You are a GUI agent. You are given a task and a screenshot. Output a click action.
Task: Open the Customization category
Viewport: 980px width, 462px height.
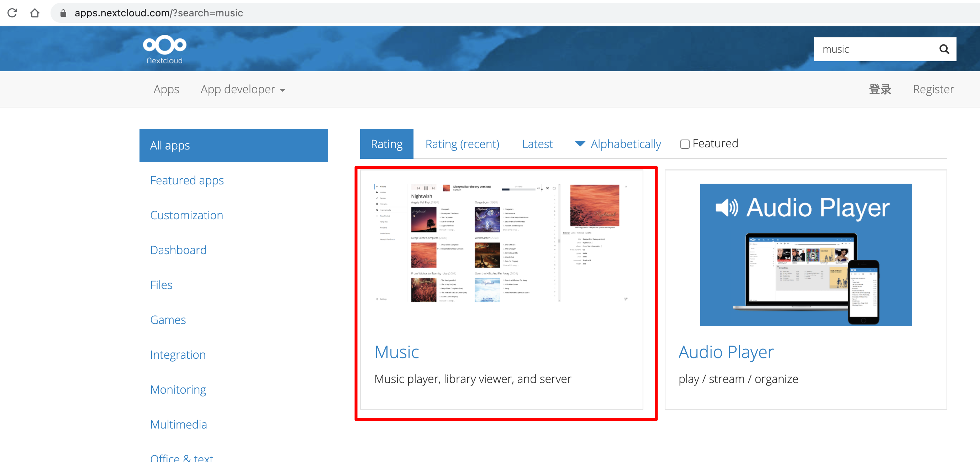tap(186, 215)
